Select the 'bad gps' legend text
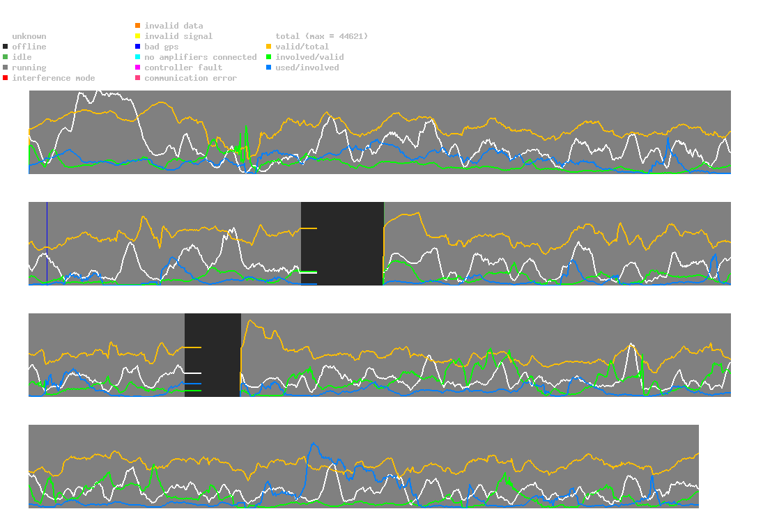 click(x=162, y=47)
